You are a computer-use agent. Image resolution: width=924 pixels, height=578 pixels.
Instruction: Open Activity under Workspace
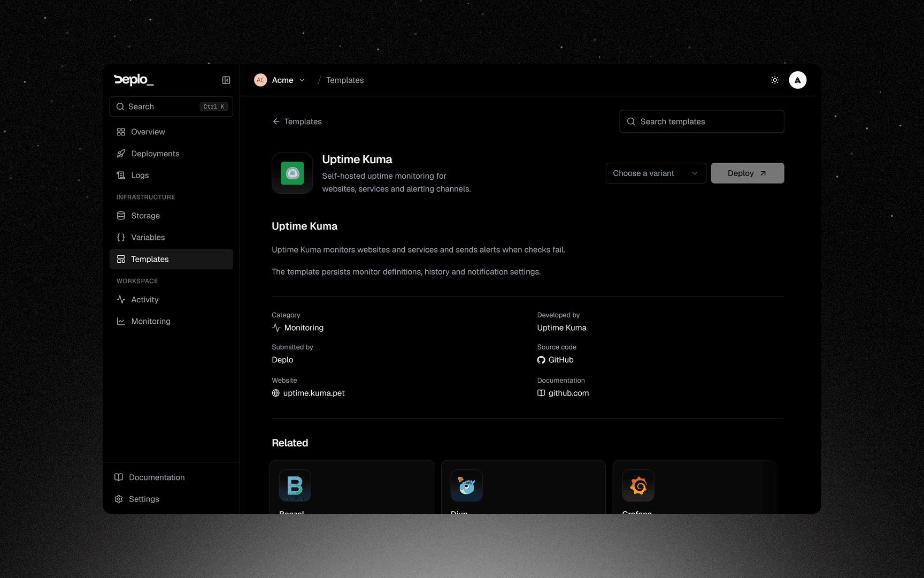point(171,300)
